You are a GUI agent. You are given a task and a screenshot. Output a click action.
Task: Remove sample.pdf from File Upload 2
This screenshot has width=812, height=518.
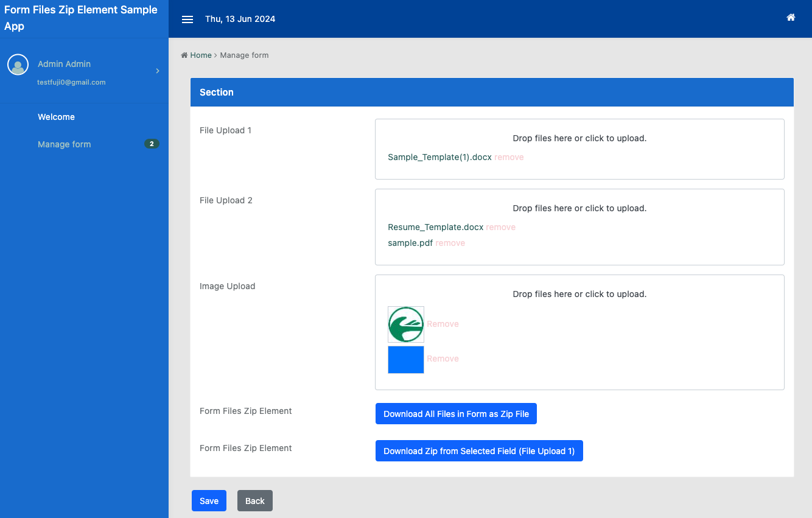pos(450,243)
